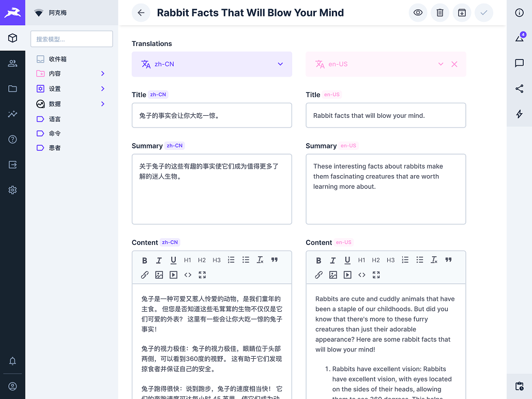Viewport: 532px width, 399px height.
Task: Insert image in zh-CN content editor
Action: pyautogui.click(x=159, y=275)
